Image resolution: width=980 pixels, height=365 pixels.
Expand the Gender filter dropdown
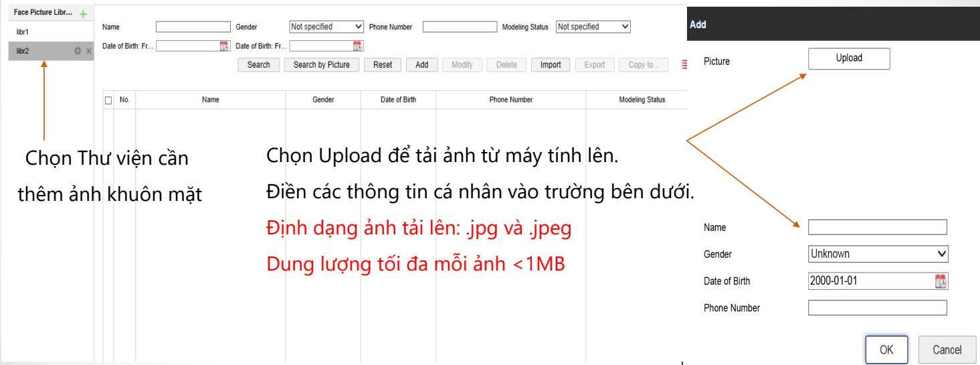click(326, 27)
